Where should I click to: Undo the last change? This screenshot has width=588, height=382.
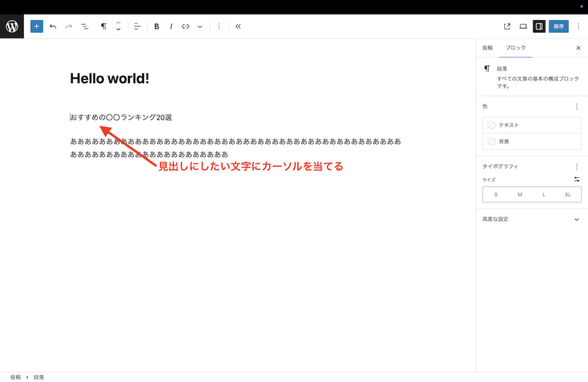(52, 26)
